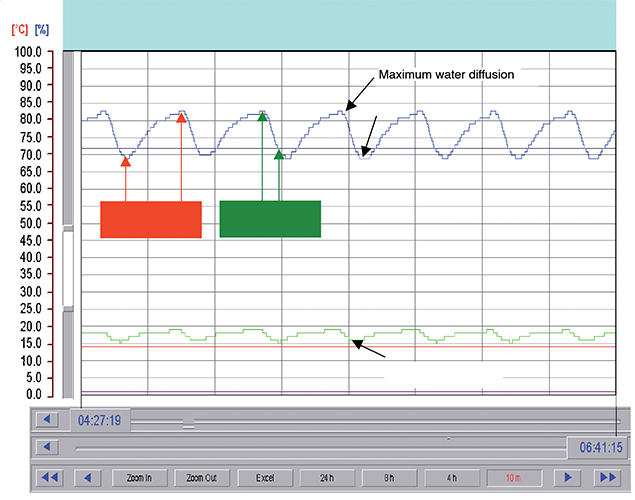Select the 4 h time range
This screenshot has height=500, width=635.
[452, 478]
